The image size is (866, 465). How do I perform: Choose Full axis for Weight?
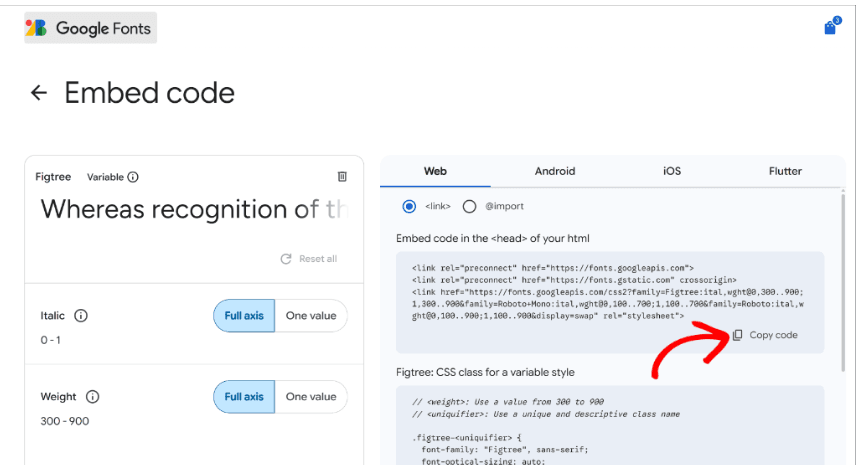(244, 397)
